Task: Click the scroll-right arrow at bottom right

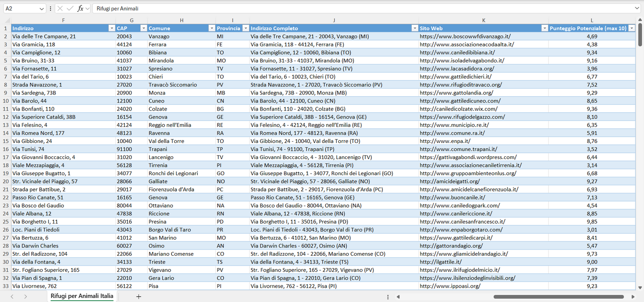Action: (633, 296)
